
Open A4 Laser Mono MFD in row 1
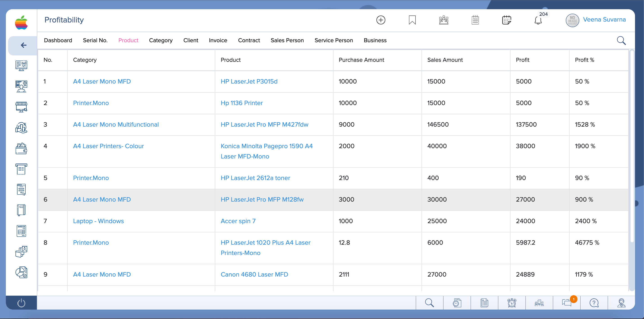102,81
